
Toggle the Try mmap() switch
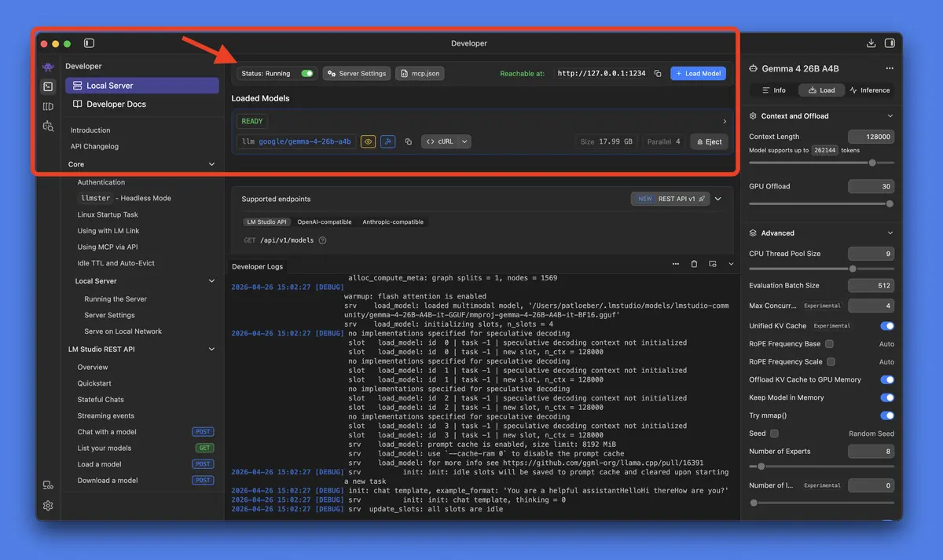coord(887,415)
